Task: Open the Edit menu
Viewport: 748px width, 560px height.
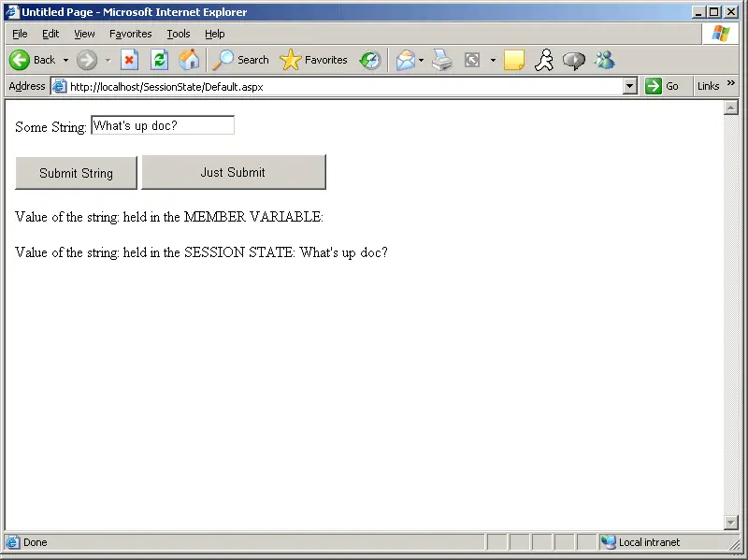Action: click(x=50, y=34)
